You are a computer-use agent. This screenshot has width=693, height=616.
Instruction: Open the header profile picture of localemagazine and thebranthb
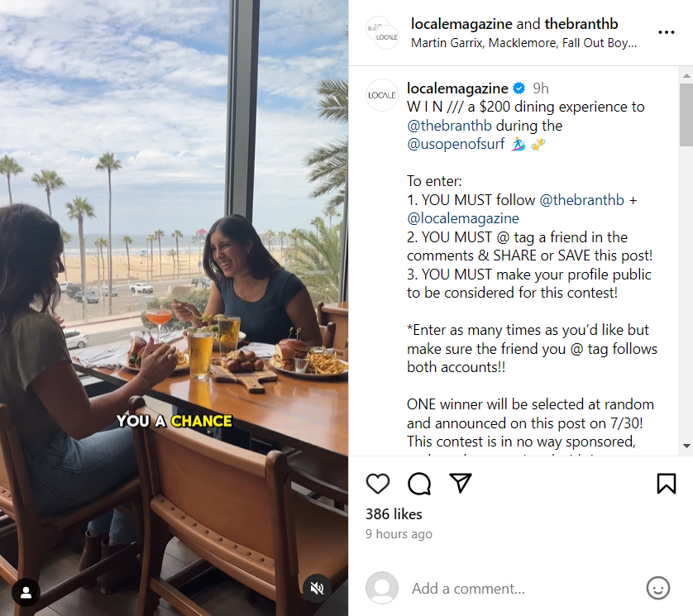click(382, 32)
